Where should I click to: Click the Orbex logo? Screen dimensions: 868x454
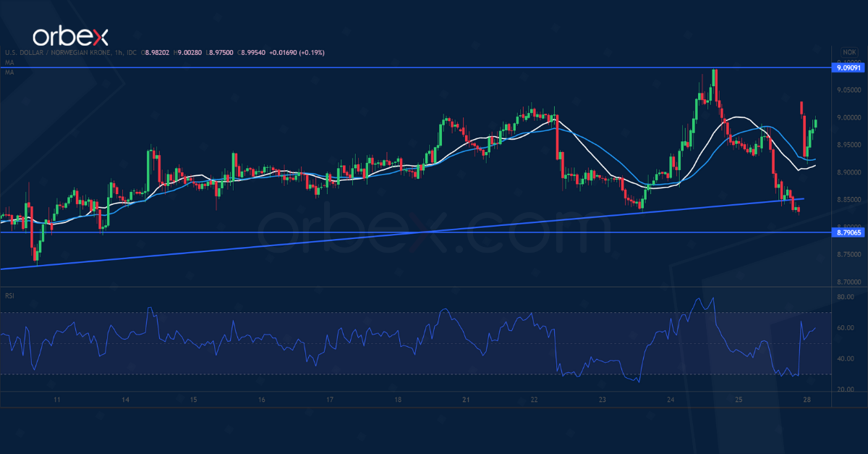69,36
